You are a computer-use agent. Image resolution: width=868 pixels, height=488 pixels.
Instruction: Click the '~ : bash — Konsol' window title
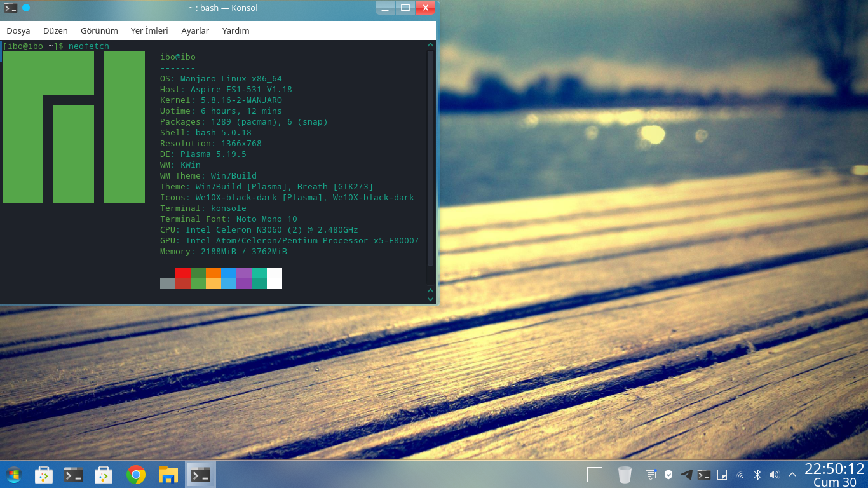tap(223, 8)
